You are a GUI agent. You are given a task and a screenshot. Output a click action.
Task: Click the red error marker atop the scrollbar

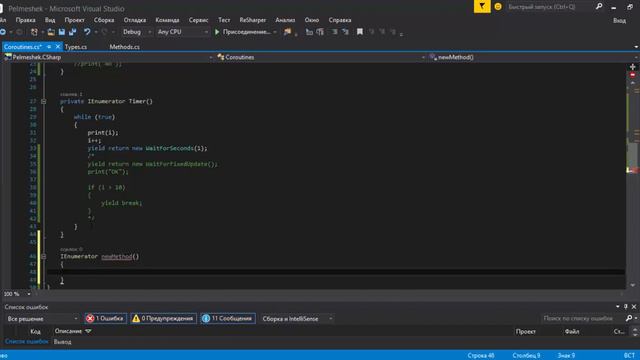(x=632, y=75)
